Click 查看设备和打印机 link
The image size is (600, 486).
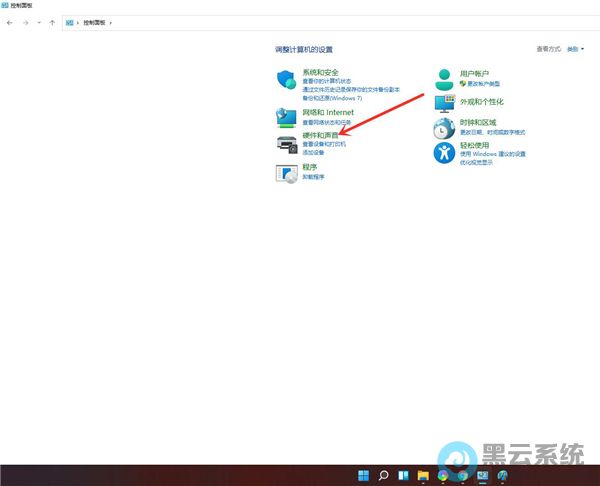coord(324,144)
